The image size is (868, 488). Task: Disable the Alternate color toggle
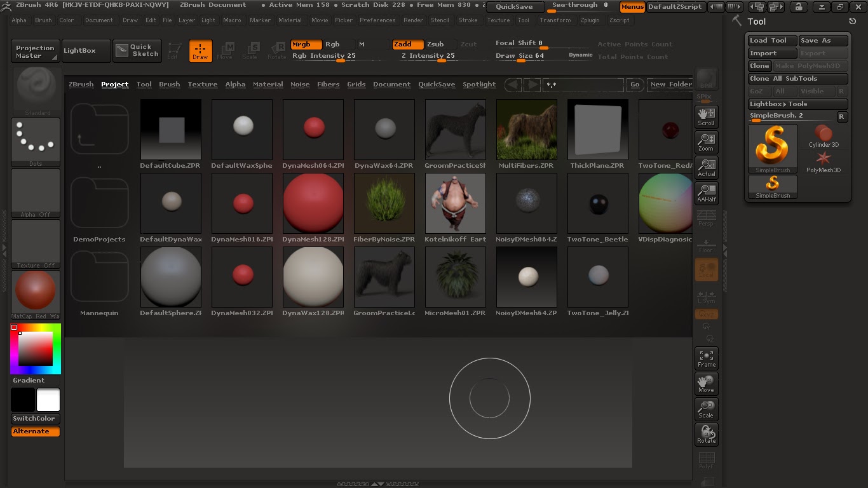click(x=36, y=431)
